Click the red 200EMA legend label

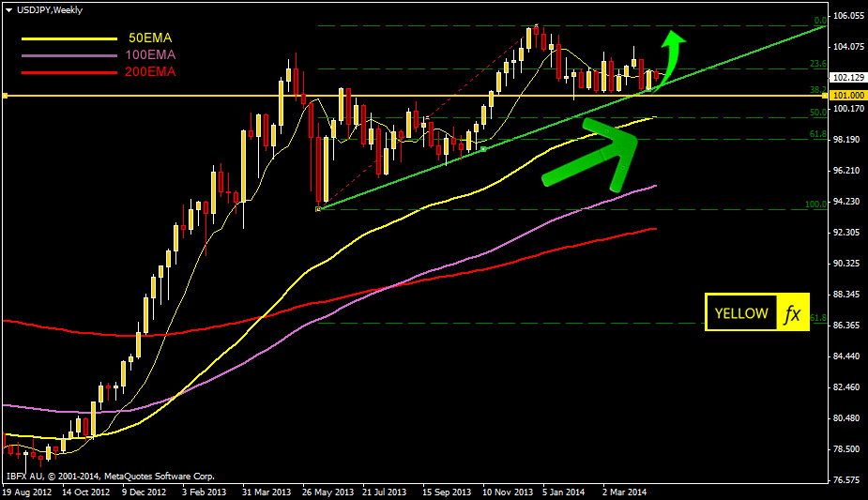pyautogui.click(x=150, y=71)
